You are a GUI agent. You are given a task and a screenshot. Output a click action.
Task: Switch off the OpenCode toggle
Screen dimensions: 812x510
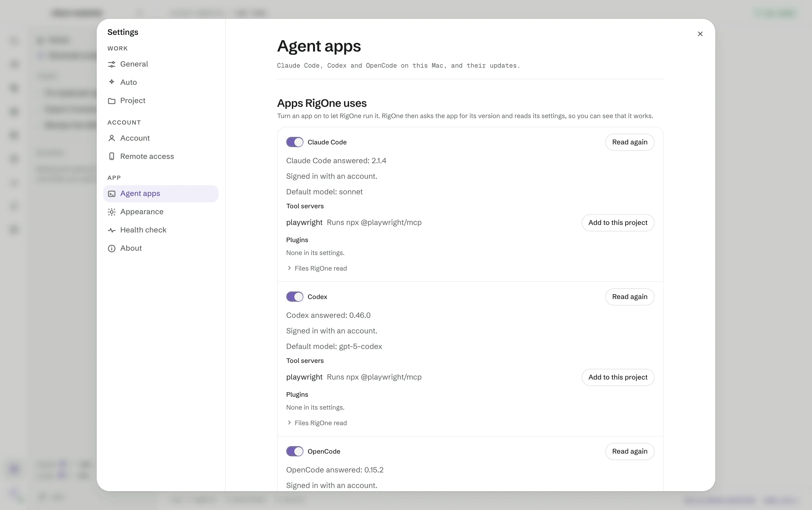(x=295, y=451)
